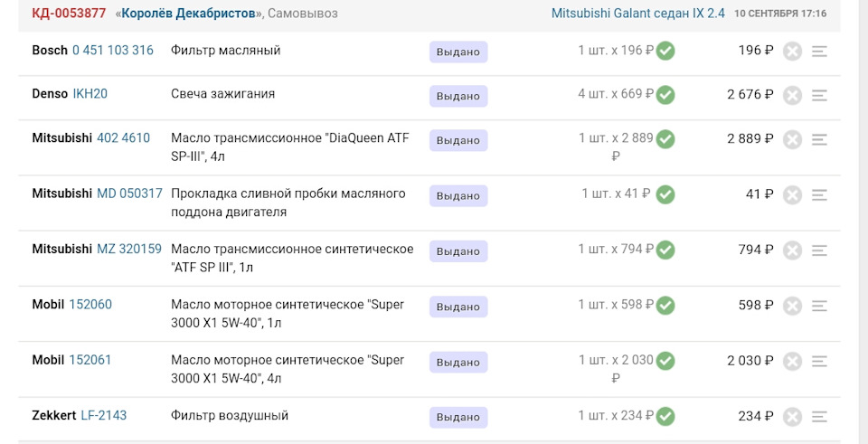
Task: Open order number КД-0053877
Action: click(69, 14)
